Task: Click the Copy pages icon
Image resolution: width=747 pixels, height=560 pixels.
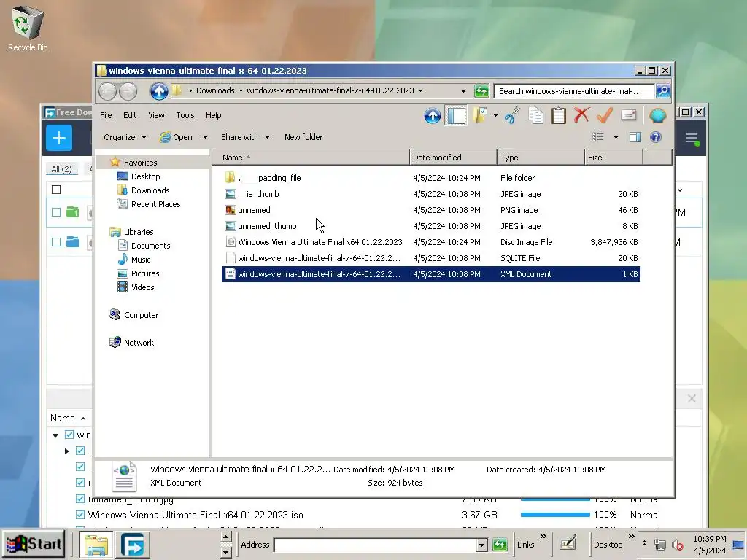Action: 535,115
